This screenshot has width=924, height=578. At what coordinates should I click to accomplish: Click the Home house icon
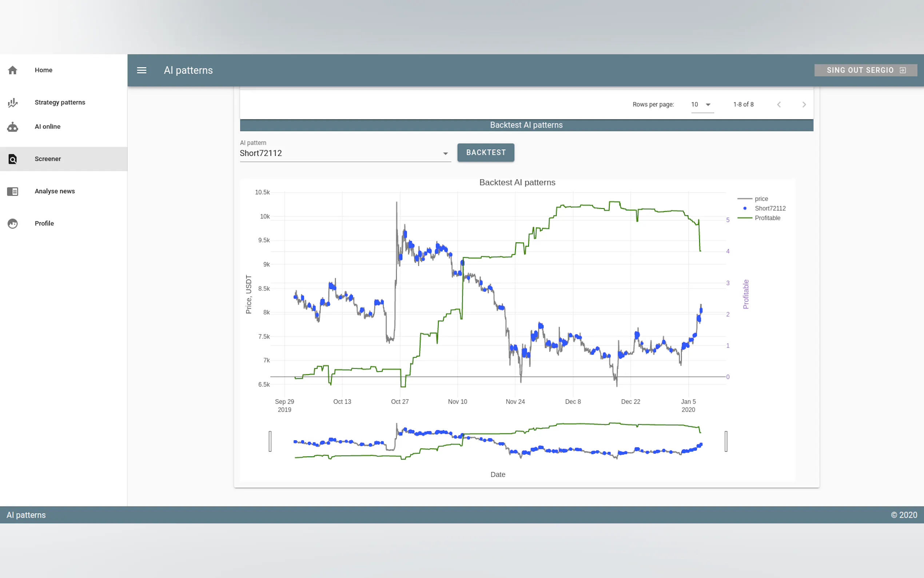click(x=13, y=70)
